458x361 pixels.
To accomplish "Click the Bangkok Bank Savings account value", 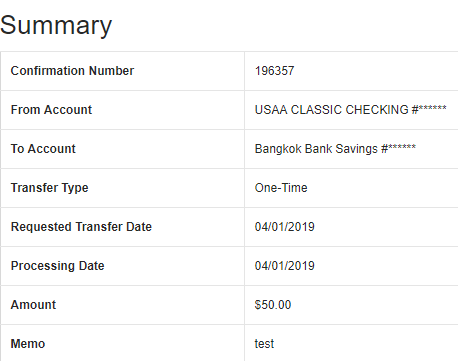I will coord(335,149).
